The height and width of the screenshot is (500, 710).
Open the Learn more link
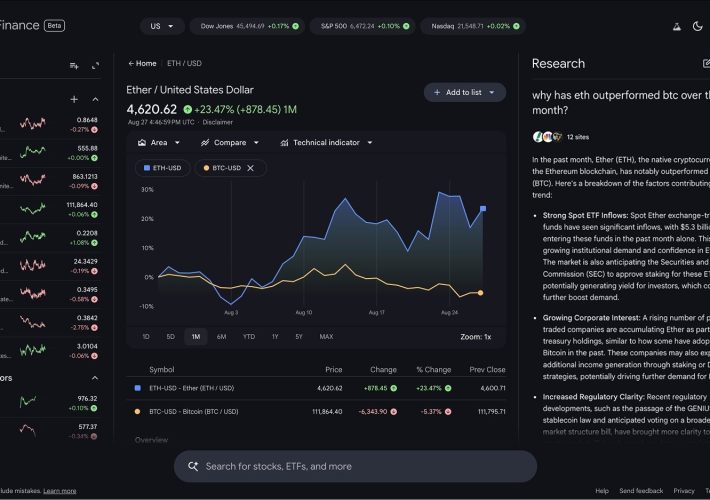60,491
